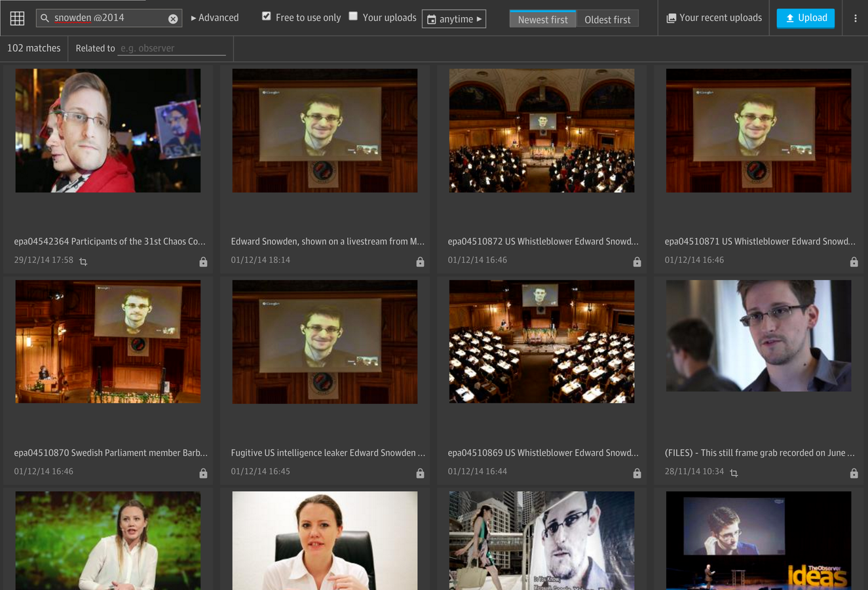The height and width of the screenshot is (590, 868).
Task: Expand the Advanced search options
Action: coord(215,18)
